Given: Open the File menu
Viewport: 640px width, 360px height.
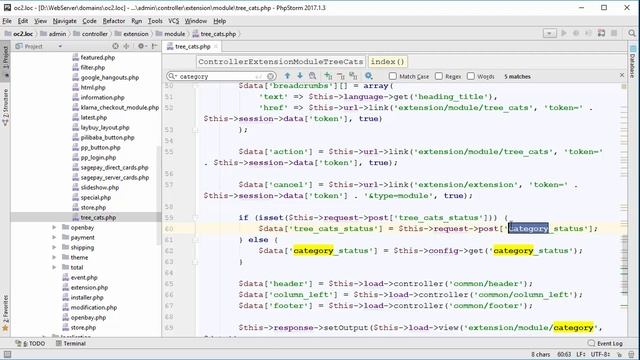Looking at the screenshot, I should 7,21.
